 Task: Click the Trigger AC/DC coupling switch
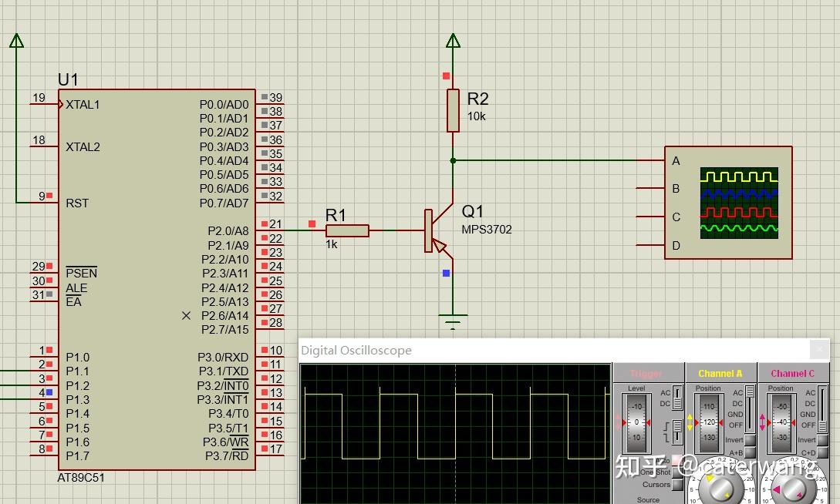(678, 398)
